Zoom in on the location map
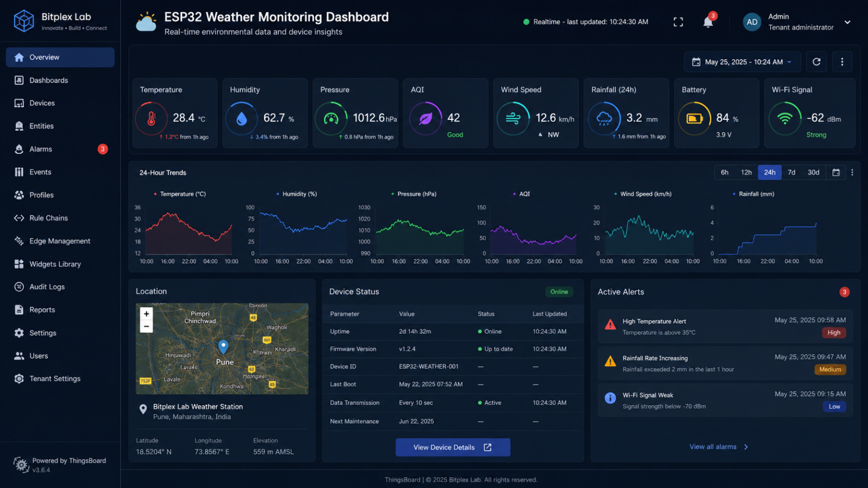Viewport: 868px width, 488px height. (x=146, y=313)
